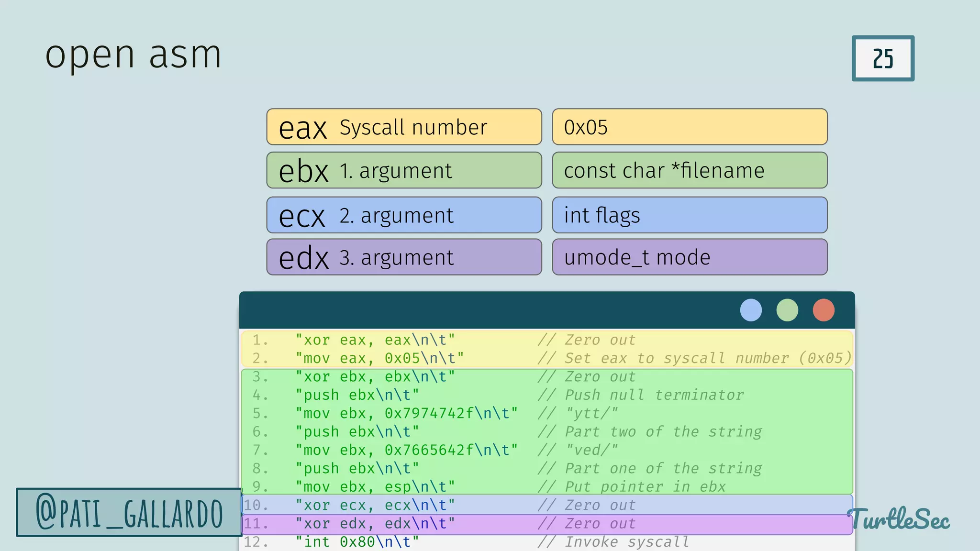Click code line mov ebx, esp
980x551 pixels.
pos(375,487)
